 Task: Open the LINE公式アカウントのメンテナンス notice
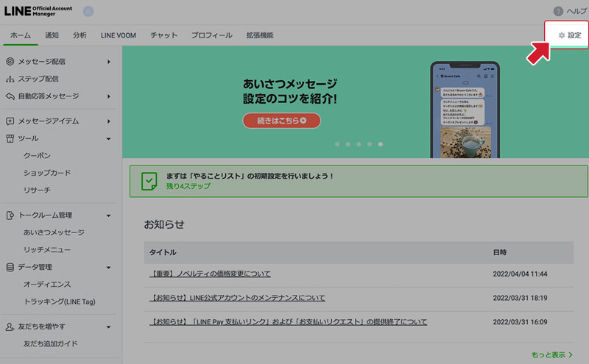click(x=237, y=298)
